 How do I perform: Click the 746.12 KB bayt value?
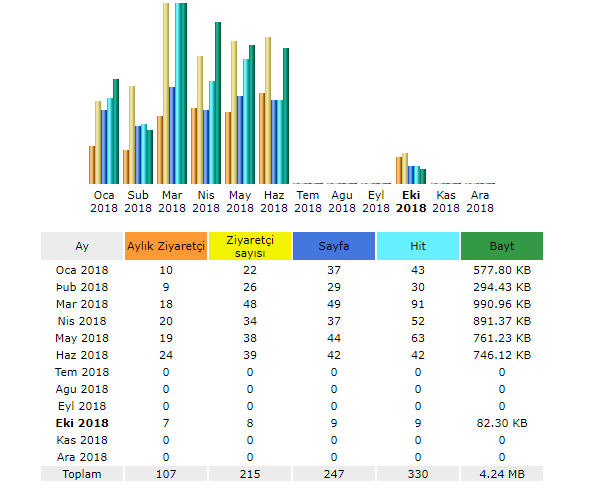tap(502, 355)
